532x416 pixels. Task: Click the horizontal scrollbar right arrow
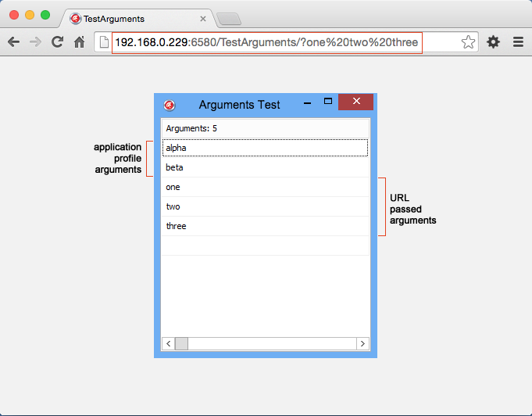[362, 343]
